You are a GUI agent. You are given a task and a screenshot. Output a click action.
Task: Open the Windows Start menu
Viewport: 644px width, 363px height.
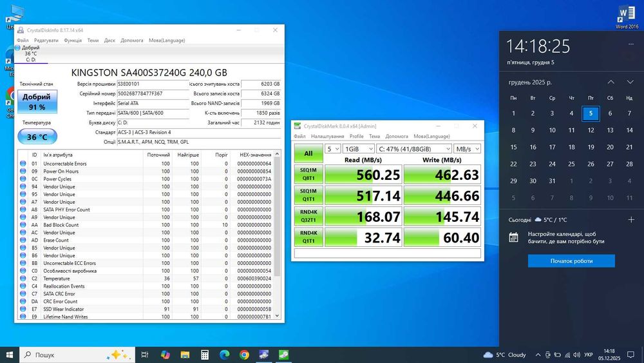(10, 355)
